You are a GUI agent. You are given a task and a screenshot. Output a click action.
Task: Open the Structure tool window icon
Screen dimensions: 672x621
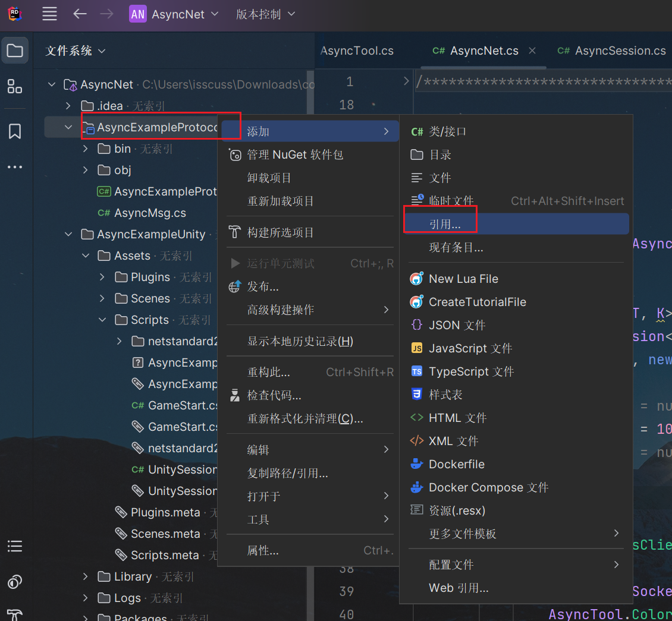15,86
